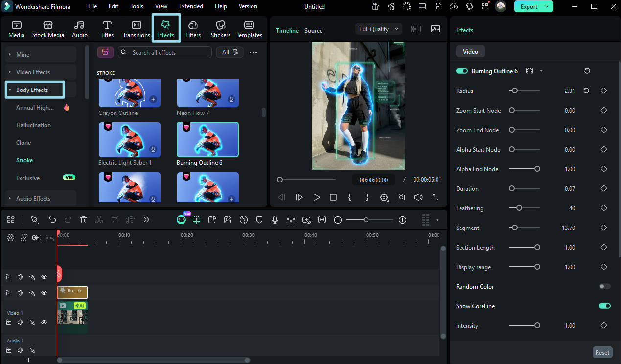Click the Export button
621x364 pixels.
click(533, 6)
